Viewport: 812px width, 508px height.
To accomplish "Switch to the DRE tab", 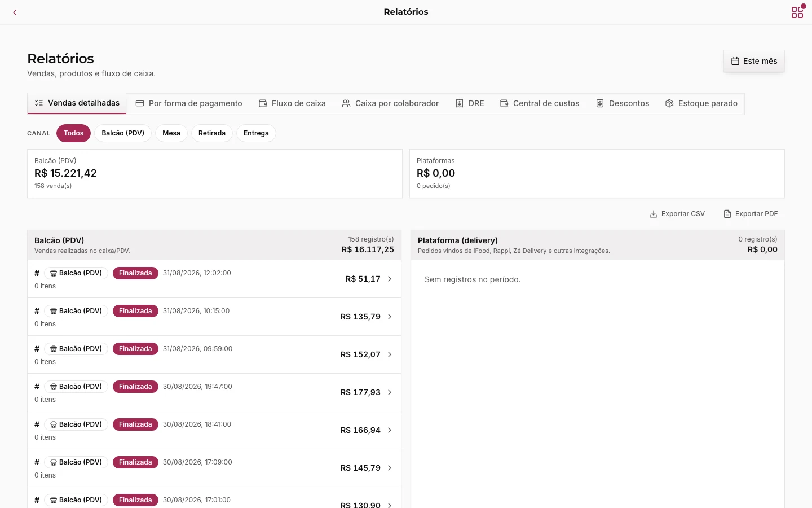I will click(x=470, y=103).
